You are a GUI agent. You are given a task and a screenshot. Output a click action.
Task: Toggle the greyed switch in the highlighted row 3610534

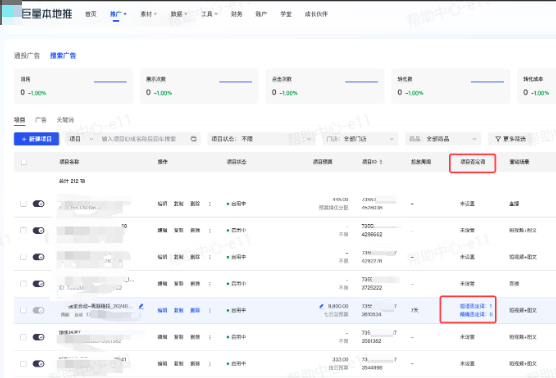click(x=39, y=310)
